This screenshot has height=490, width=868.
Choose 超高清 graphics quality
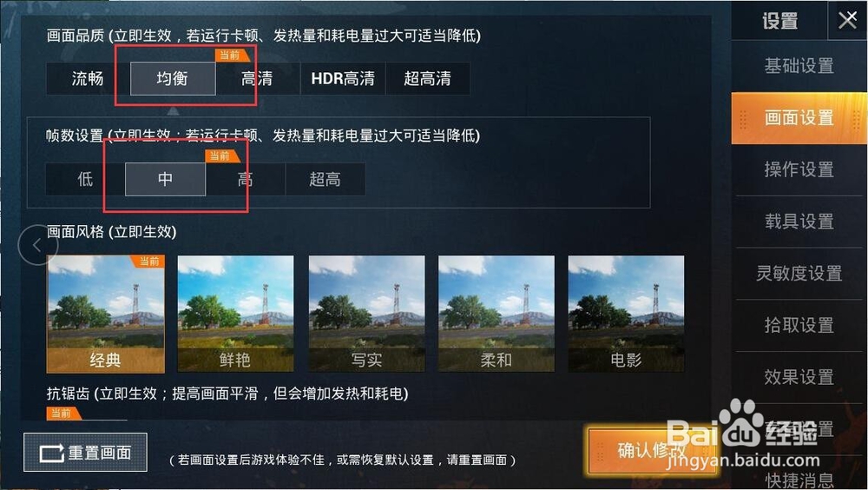[427, 79]
